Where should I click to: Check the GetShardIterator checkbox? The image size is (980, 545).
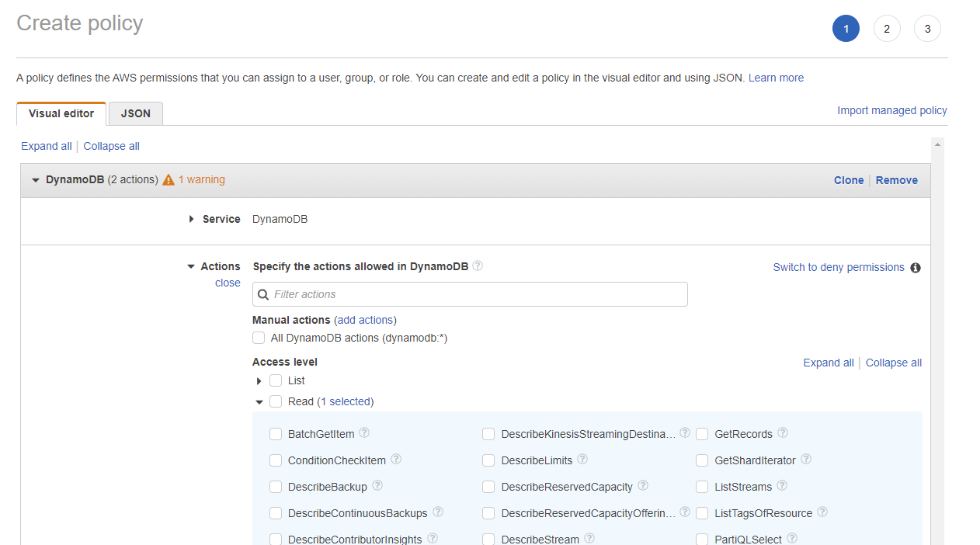tap(702, 460)
